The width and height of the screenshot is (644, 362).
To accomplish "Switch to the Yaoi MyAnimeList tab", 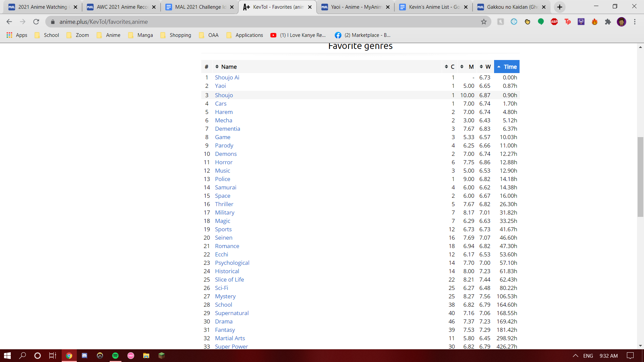I will [355, 7].
